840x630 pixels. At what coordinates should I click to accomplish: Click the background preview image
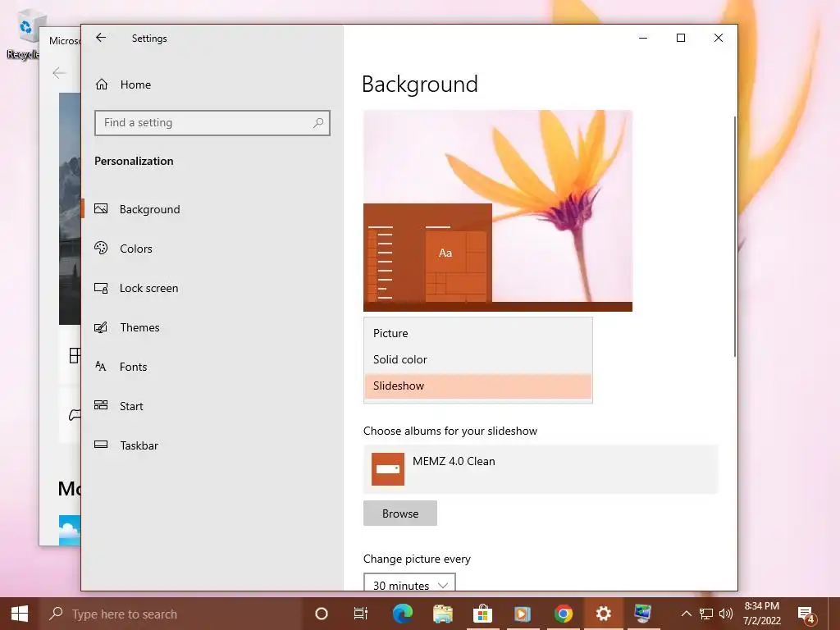pos(498,211)
